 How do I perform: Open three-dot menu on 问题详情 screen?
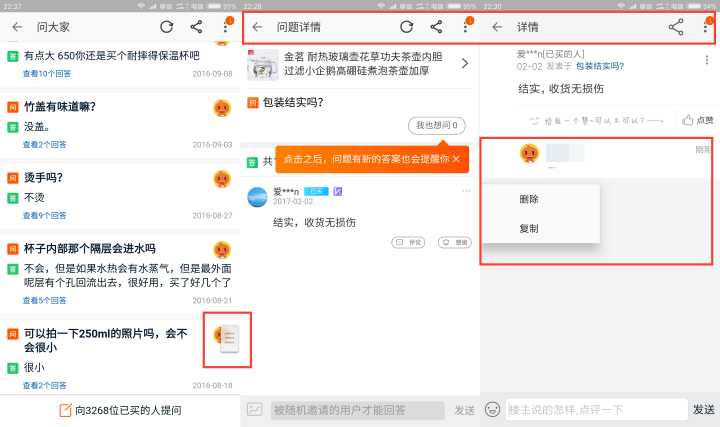466,27
